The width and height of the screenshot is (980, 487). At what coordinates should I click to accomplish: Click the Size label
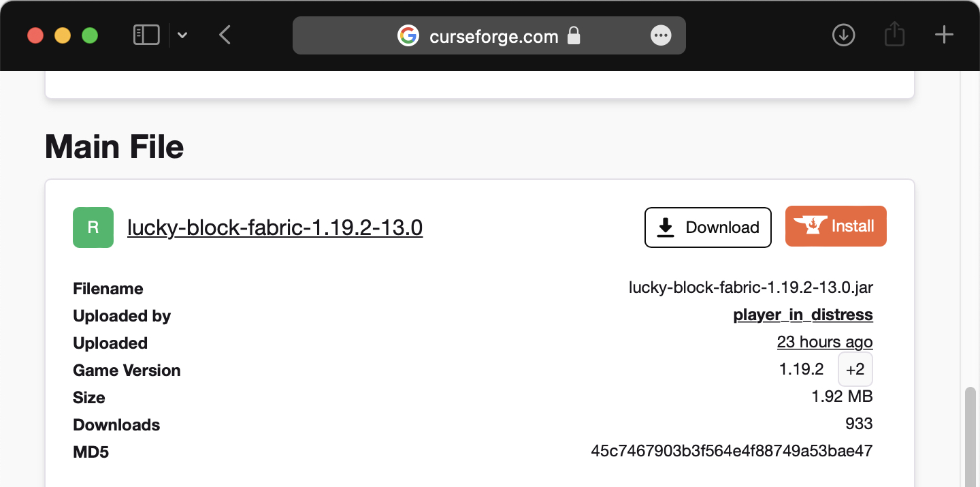89,398
